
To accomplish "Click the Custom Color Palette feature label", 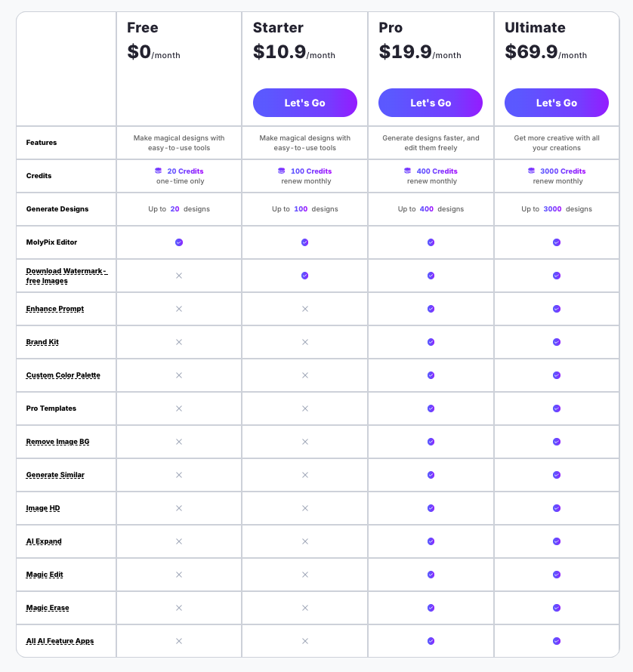I will point(63,375).
